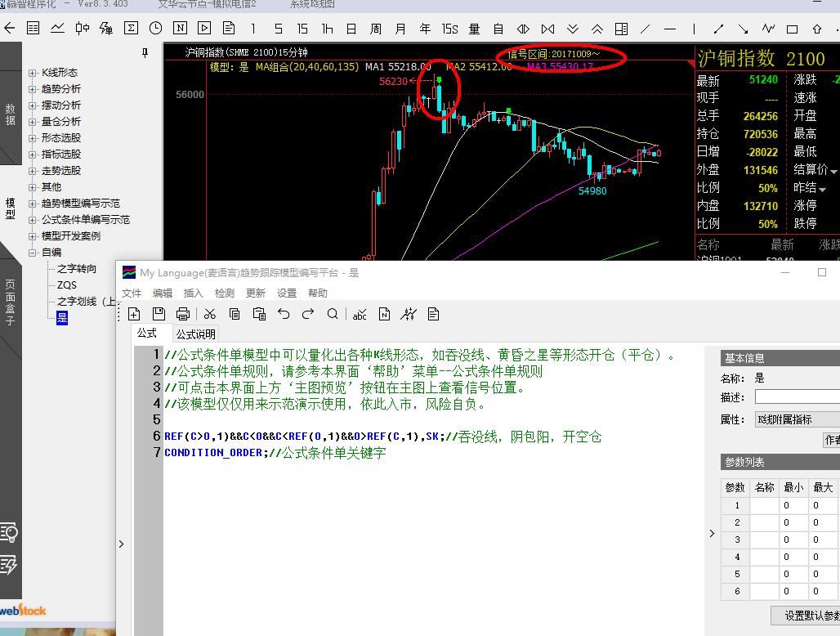Expand the 摆动分析 tree node
This screenshot has height=636, width=840.
point(33,105)
